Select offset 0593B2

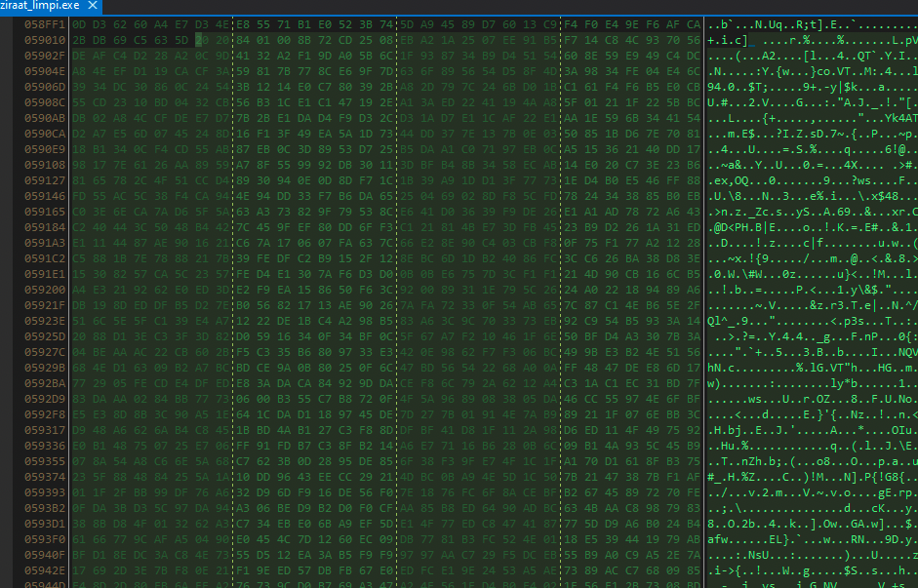click(x=45, y=508)
